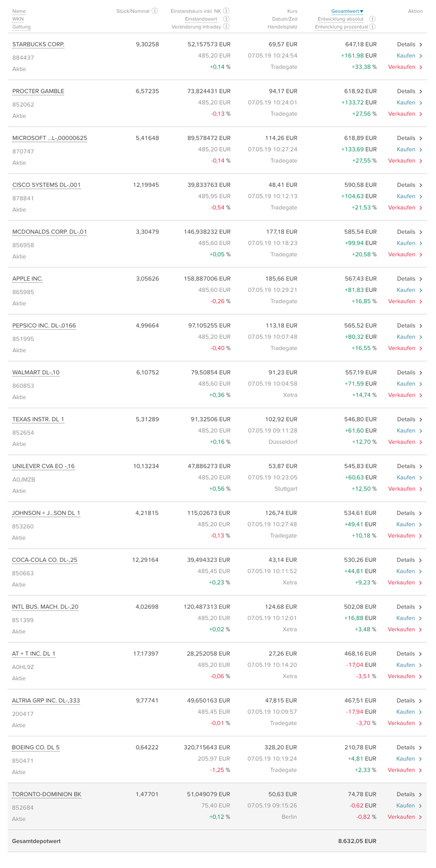Click the Name column header
Image resolution: width=436 pixels, height=868 pixels.
point(19,11)
